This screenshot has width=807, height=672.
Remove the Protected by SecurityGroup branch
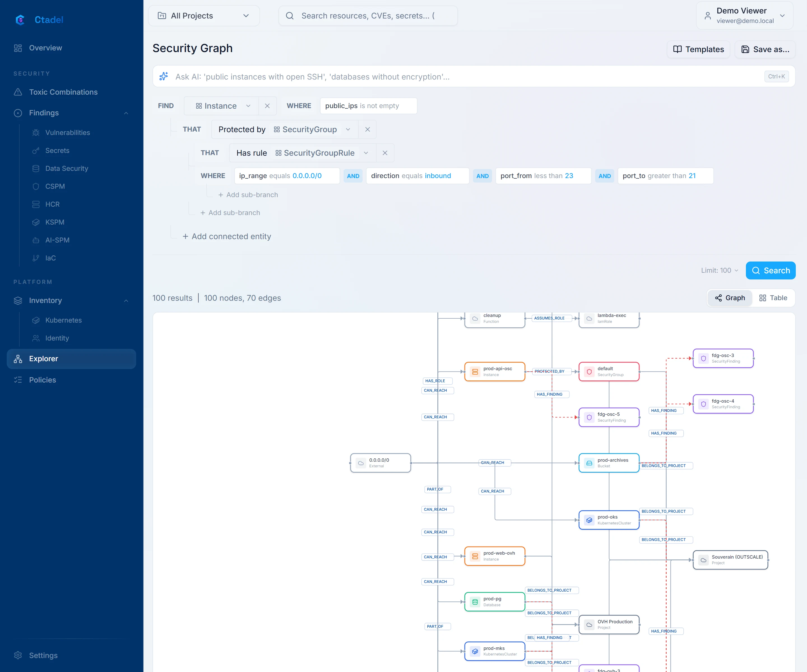click(367, 129)
